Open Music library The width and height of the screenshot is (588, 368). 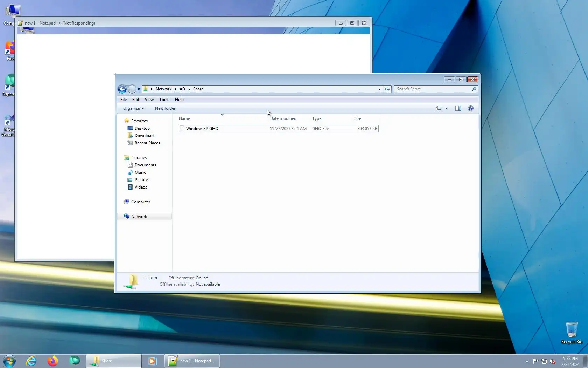coord(140,172)
